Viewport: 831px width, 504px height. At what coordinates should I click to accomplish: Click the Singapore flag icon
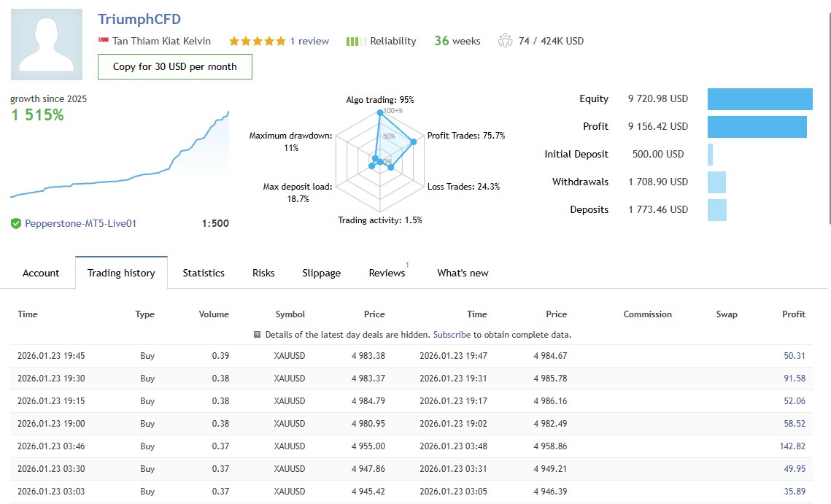pyautogui.click(x=103, y=42)
